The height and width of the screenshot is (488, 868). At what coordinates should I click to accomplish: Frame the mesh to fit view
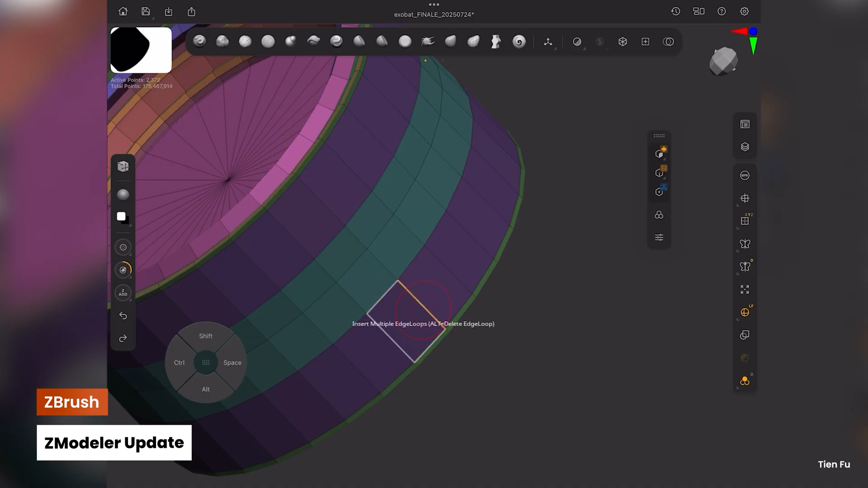tap(745, 289)
